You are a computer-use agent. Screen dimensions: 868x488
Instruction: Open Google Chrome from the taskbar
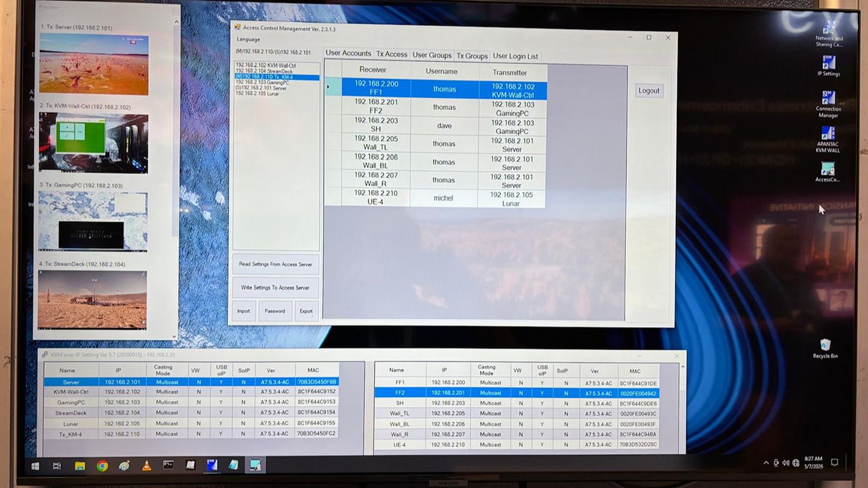point(102,466)
